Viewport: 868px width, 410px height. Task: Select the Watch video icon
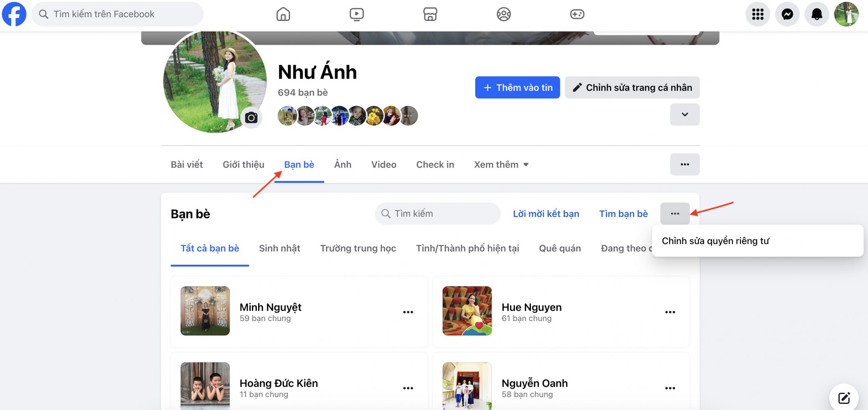[x=356, y=14]
